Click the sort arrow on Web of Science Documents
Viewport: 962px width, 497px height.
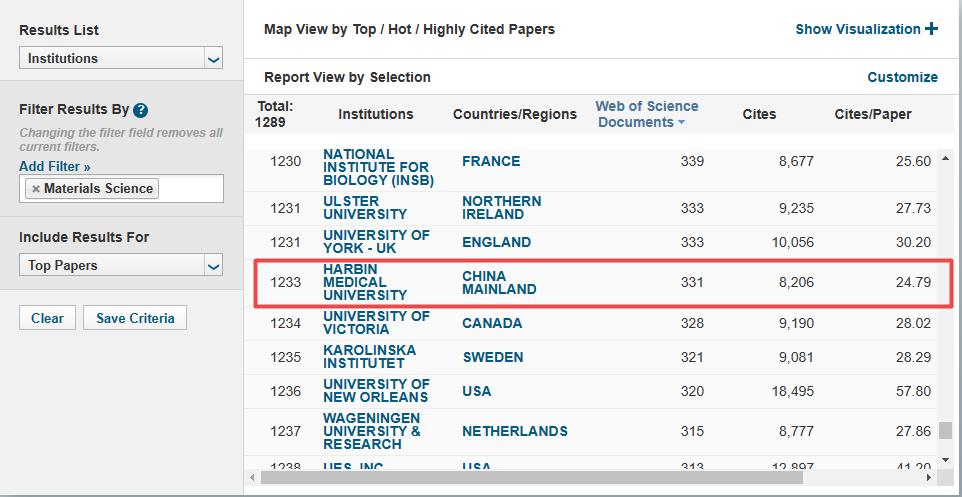point(681,123)
